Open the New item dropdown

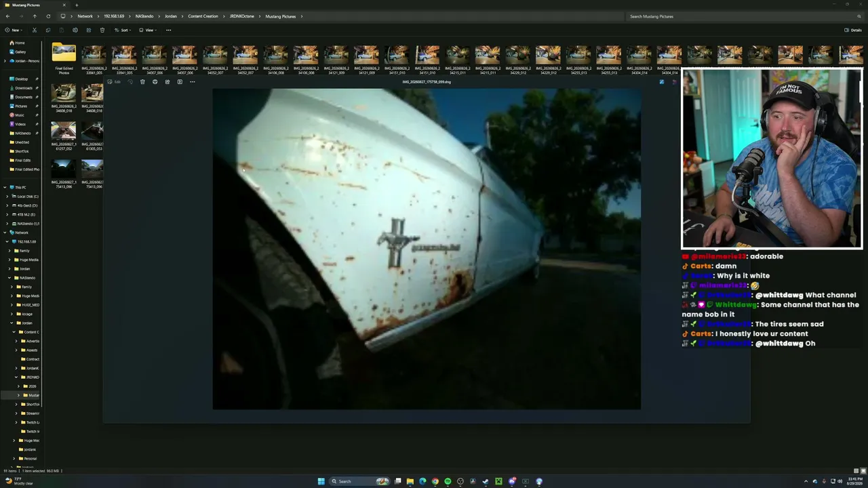click(13, 30)
